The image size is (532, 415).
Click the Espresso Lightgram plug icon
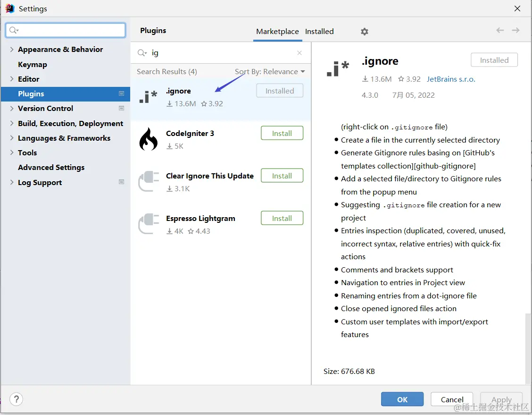[x=148, y=224]
